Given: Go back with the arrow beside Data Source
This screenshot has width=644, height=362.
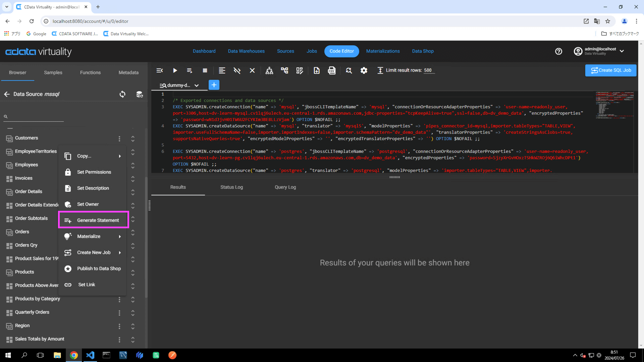Looking at the screenshot, I should [x=7, y=94].
